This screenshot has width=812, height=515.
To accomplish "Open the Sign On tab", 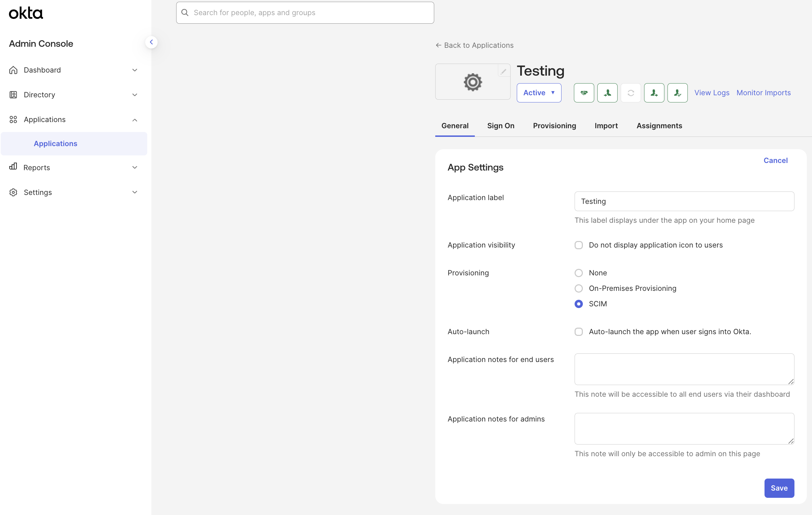I will coord(501,126).
